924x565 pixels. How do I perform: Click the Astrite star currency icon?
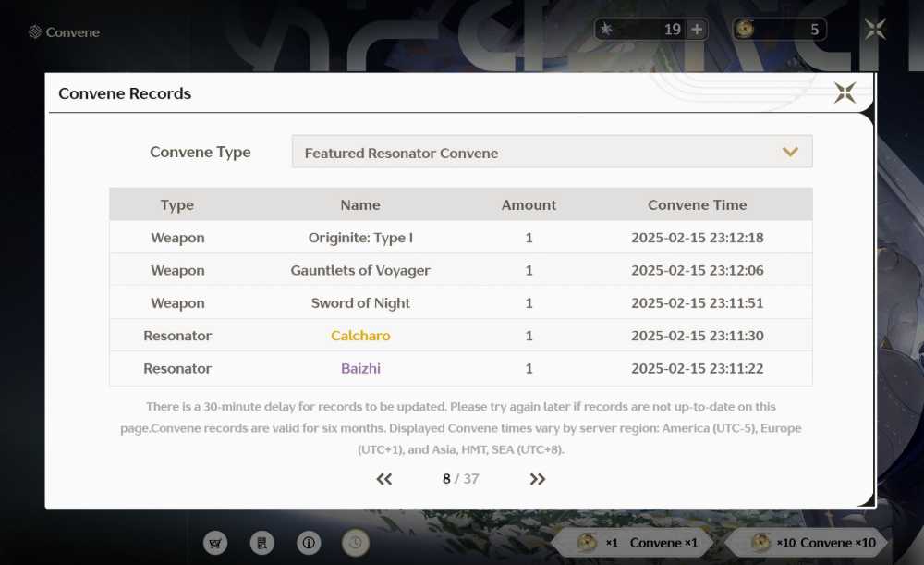[x=606, y=29]
